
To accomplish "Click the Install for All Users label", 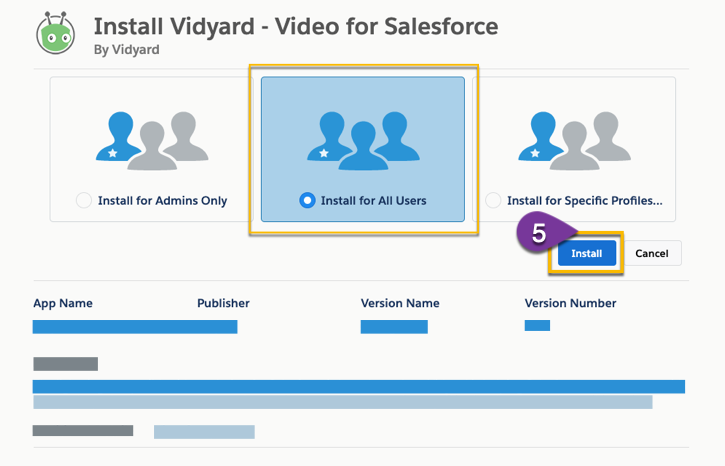I will point(374,201).
